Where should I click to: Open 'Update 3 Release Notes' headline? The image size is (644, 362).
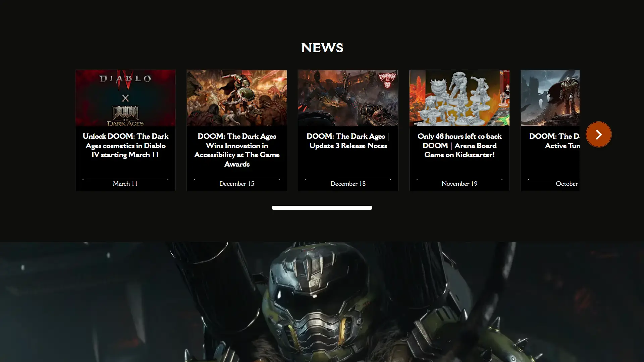[x=348, y=141]
